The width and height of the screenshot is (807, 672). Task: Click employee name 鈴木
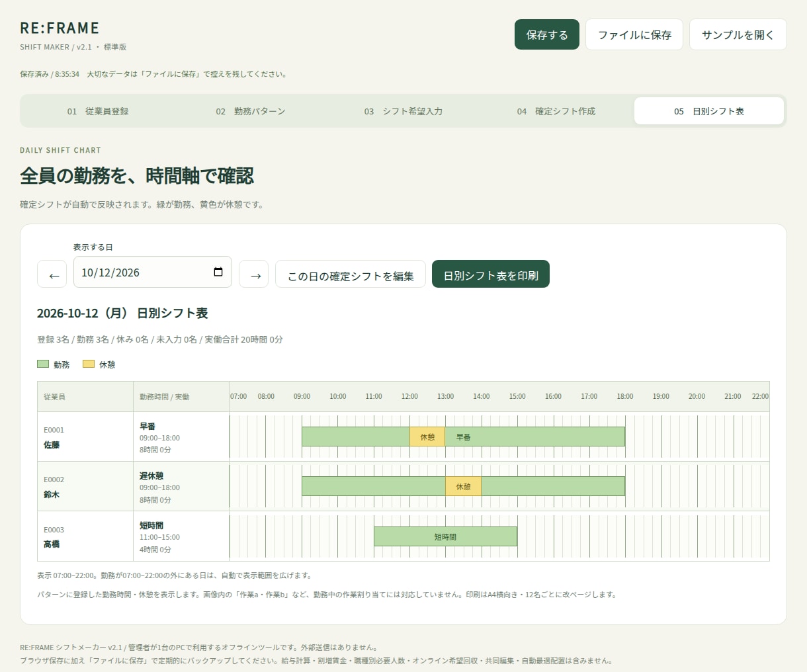click(52, 495)
